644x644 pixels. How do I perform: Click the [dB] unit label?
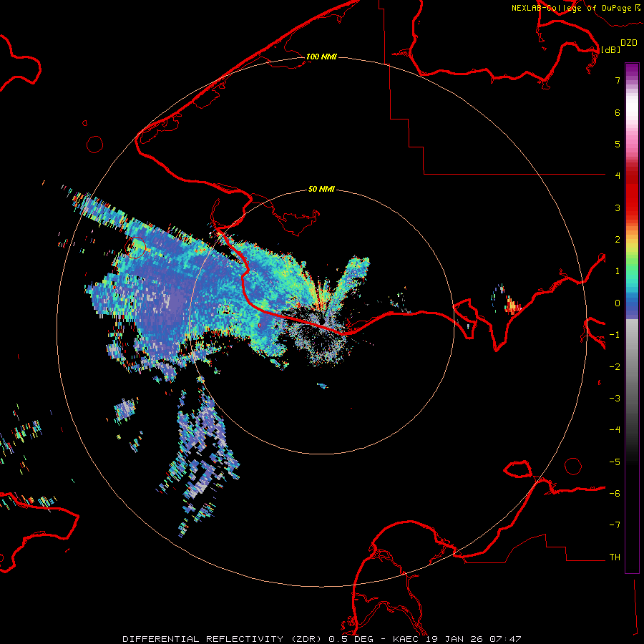(610, 49)
